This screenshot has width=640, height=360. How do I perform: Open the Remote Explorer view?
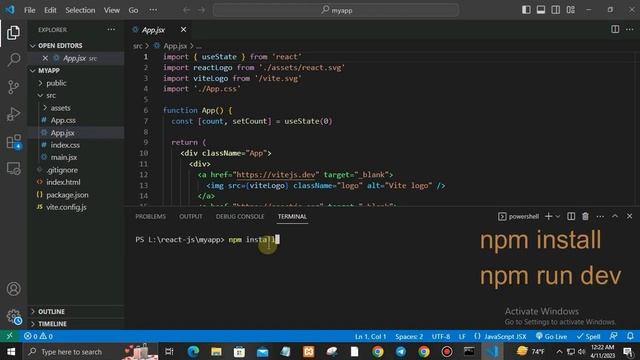click(13, 169)
